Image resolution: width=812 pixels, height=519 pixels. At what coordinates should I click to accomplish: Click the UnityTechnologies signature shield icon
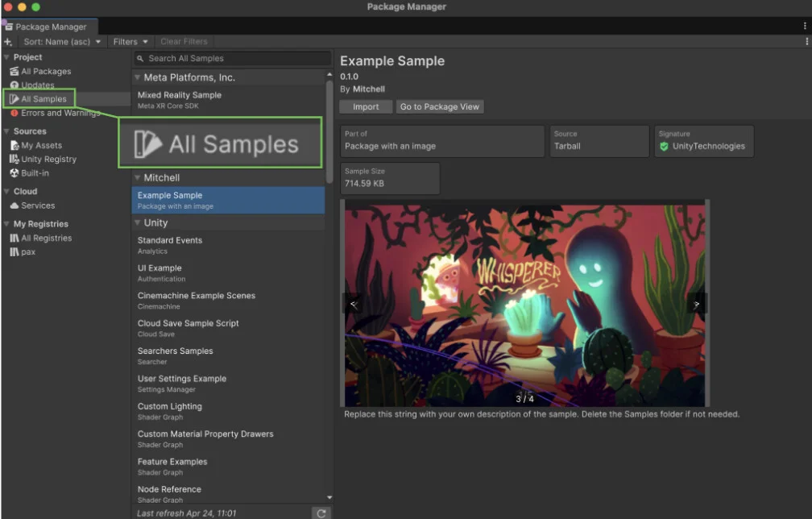tap(664, 147)
